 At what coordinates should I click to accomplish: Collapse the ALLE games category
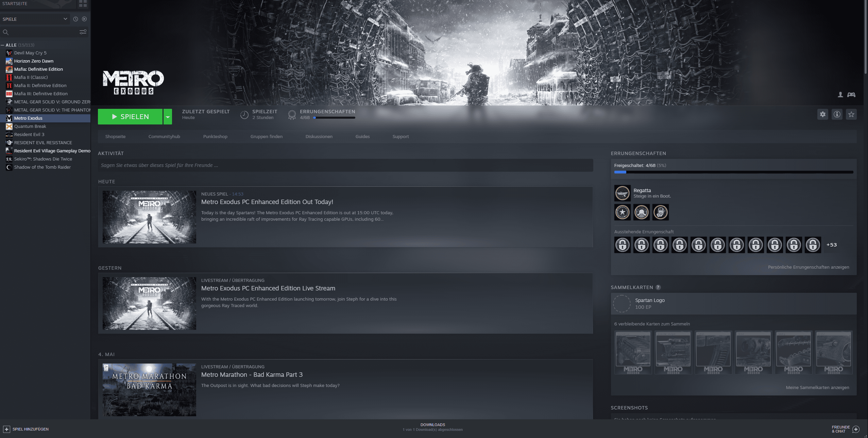(x=3, y=45)
